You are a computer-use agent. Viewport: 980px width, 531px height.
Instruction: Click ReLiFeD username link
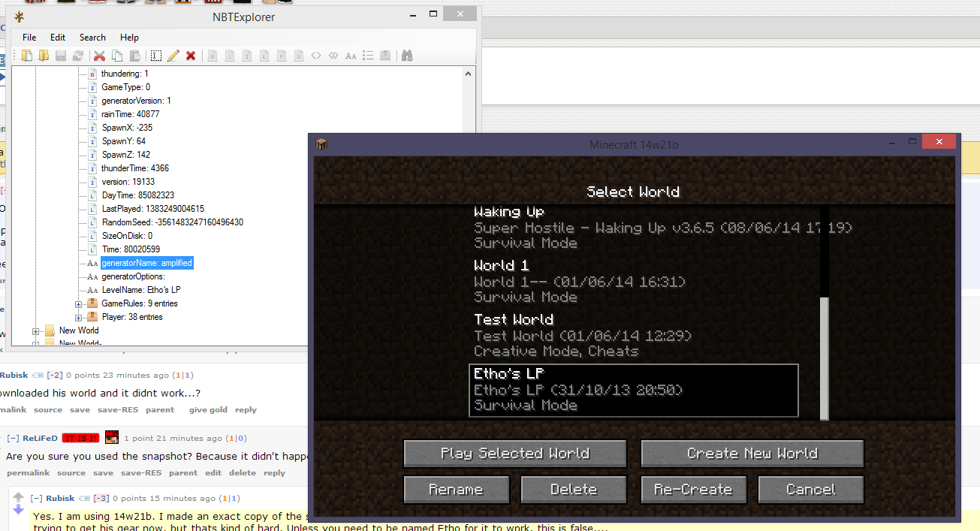tap(40, 439)
